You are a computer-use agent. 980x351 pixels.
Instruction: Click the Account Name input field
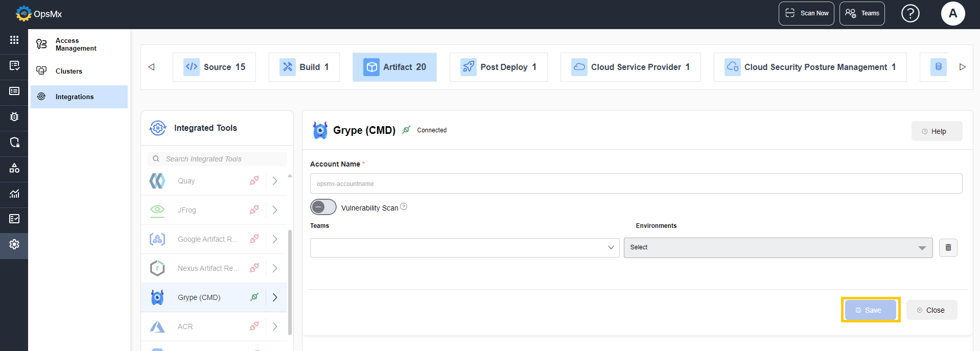[636, 183]
